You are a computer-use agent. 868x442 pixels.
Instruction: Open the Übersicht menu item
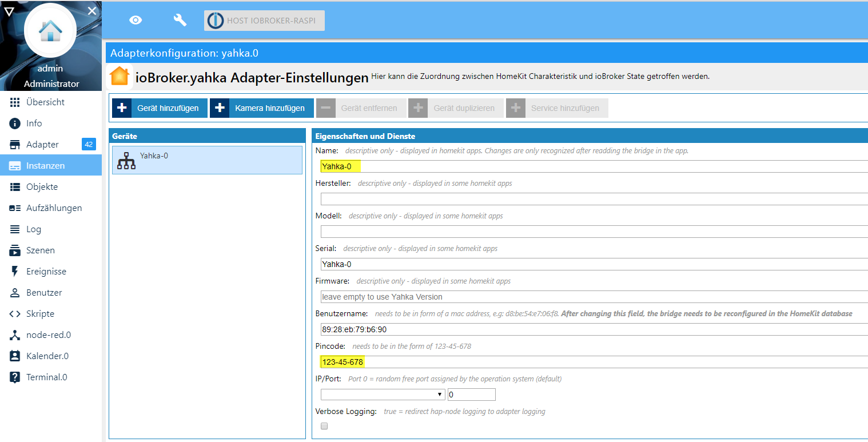45,102
